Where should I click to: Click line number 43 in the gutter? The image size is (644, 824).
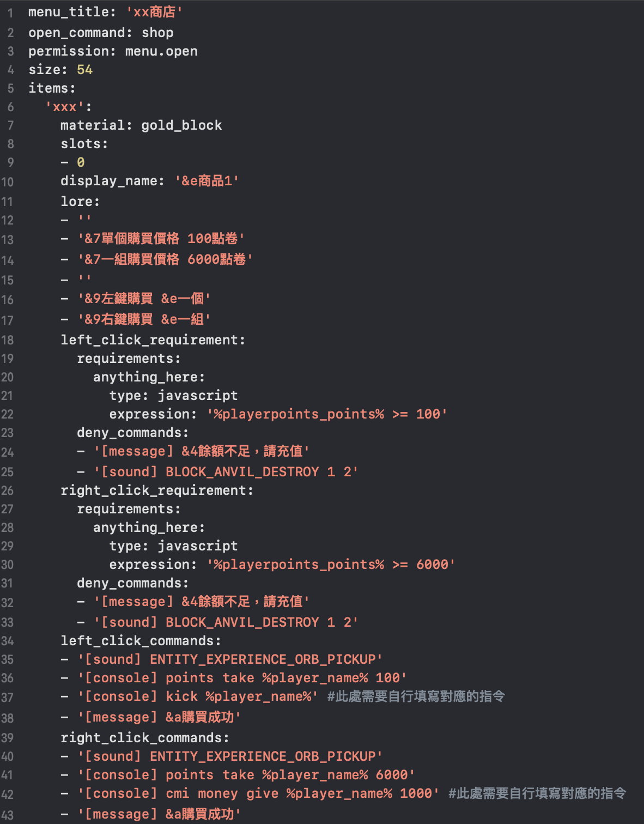tap(7, 814)
